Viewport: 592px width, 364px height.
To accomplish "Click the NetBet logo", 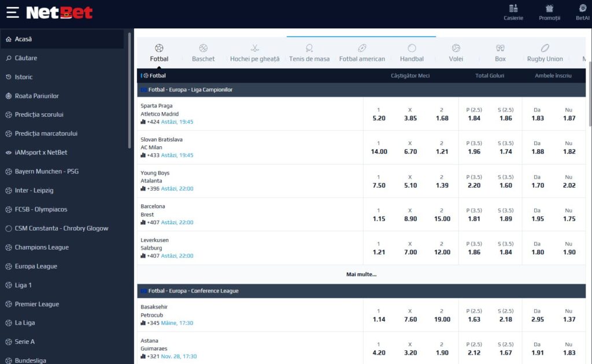I will click(x=60, y=13).
